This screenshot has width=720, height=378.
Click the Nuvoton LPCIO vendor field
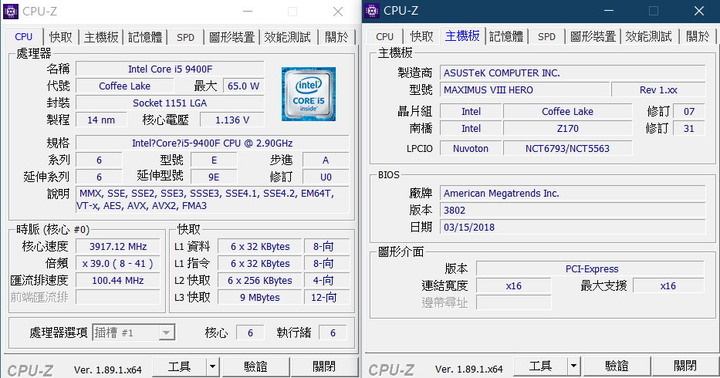coord(471,149)
